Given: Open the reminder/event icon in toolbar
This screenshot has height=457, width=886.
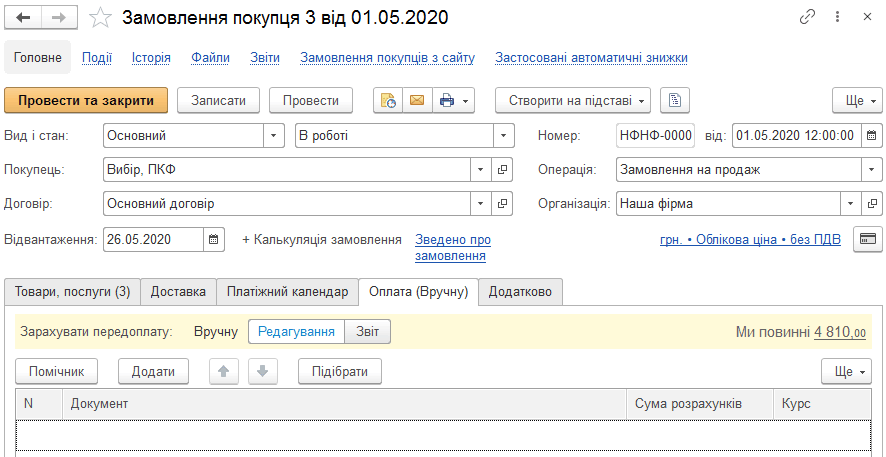Looking at the screenshot, I should point(388,101).
